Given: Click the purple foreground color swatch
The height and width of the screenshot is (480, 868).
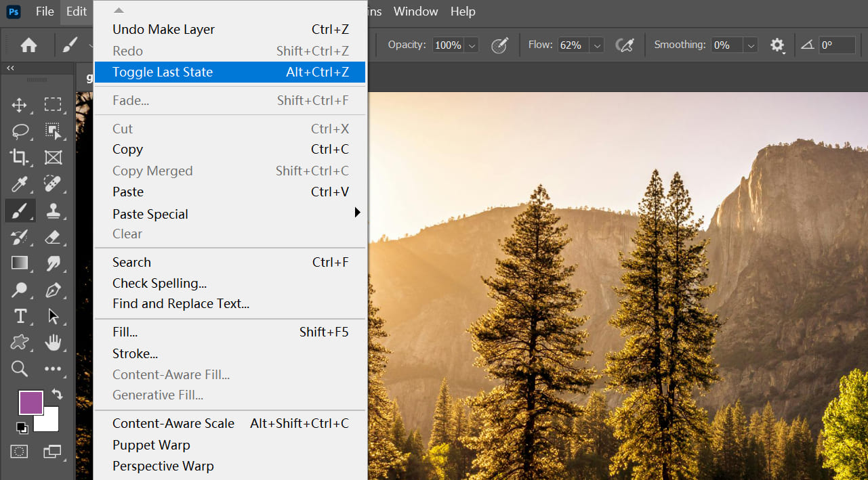Looking at the screenshot, I should pyautogui.click(x=30, y=403).
